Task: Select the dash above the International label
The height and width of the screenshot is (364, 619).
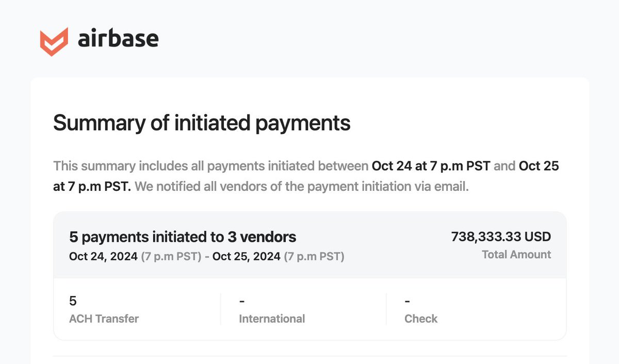Action: (241, 301)
